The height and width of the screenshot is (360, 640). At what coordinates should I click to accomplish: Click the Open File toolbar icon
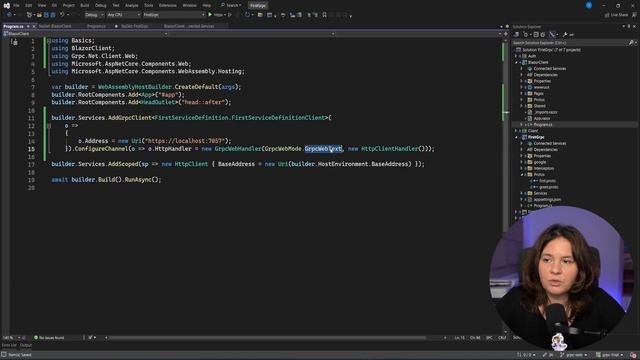point(39,15)
